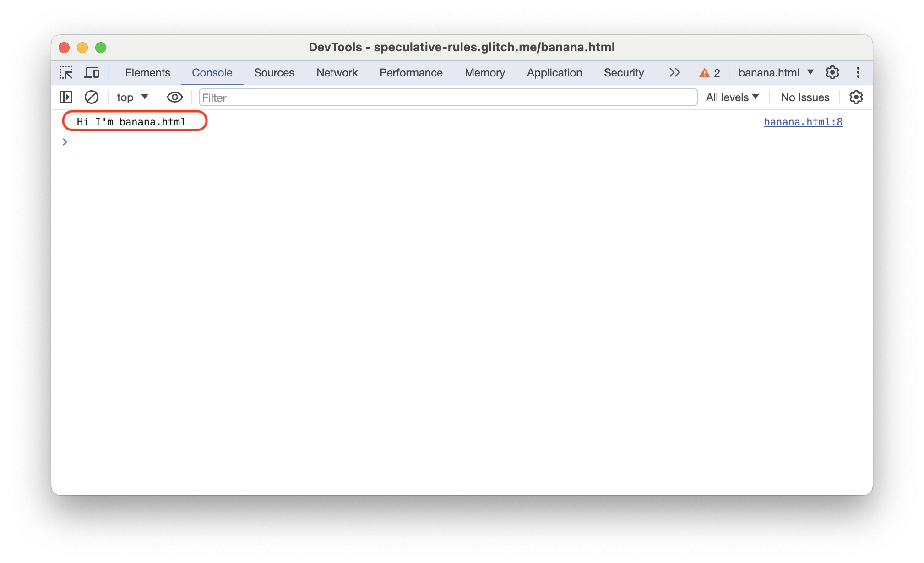Toggle the console filter All levels dropdown
Viewport: 924px width, 563px height.
coord(733,97)
